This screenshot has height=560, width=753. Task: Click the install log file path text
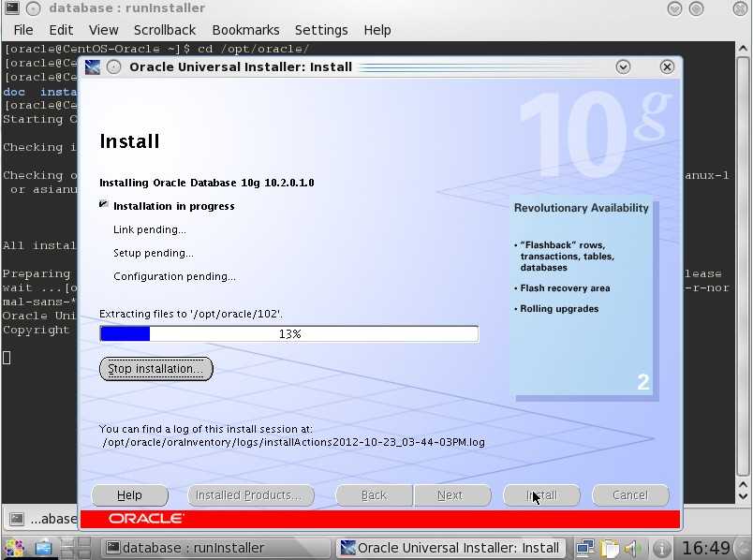(x=293, y=442)
